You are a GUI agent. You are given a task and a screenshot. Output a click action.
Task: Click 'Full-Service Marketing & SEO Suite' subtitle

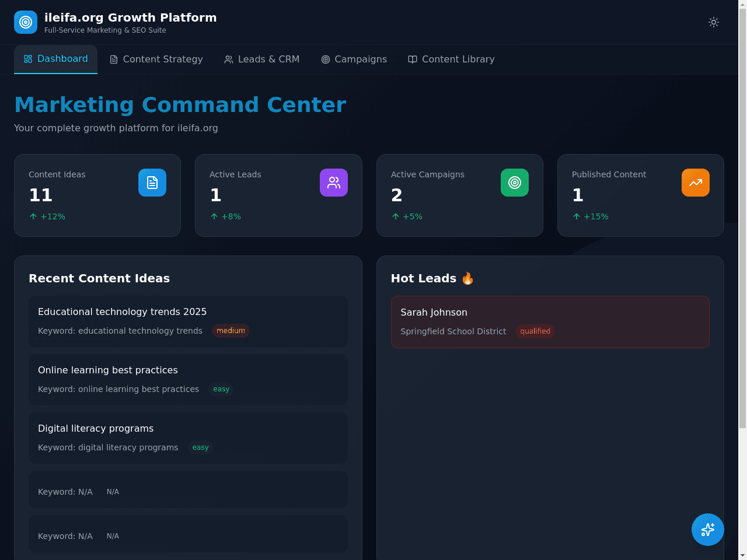[105, 30]
